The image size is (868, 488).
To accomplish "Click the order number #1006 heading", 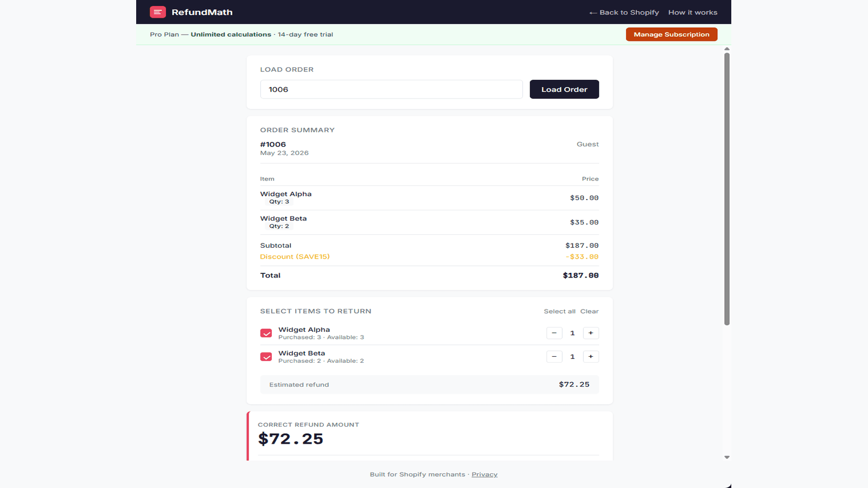I will tap(273, 144).
